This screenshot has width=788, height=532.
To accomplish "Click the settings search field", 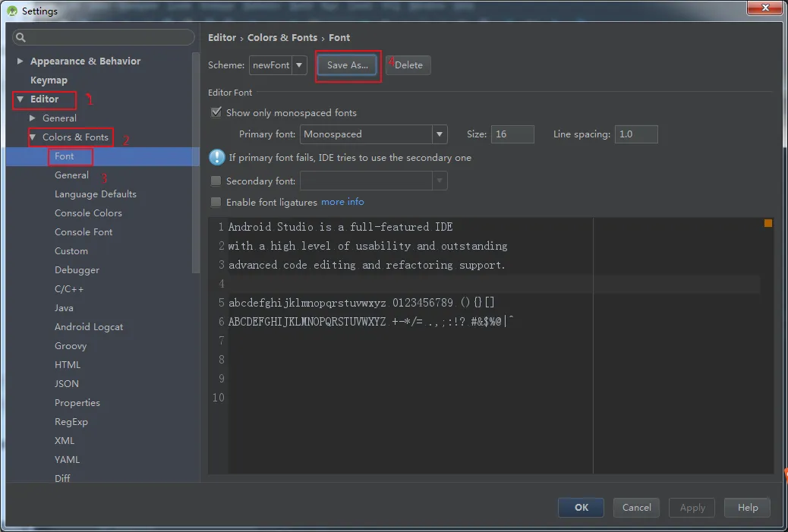I will 103,37.
